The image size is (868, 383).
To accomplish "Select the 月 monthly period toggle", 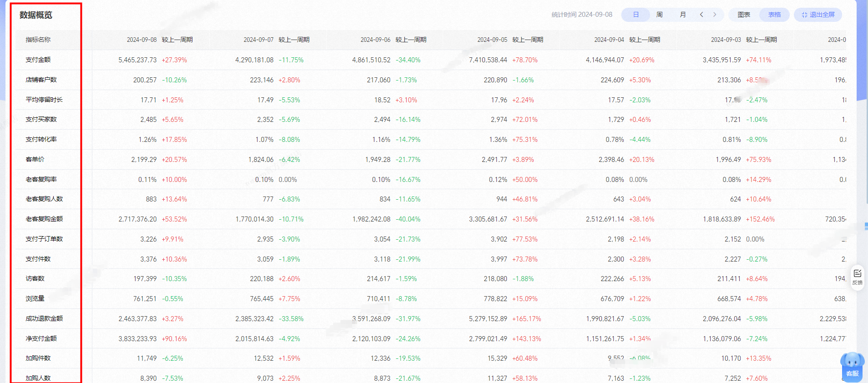I will (x=683, y=15).
